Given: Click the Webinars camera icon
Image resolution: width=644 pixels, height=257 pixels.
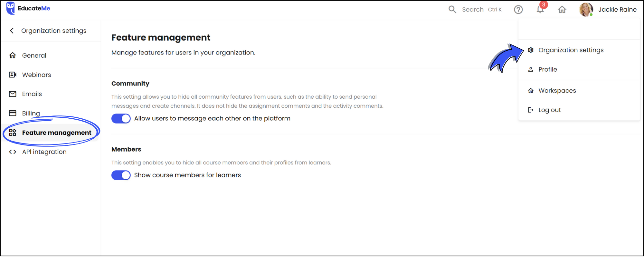Looking at the screenshot, I should 13,75.
